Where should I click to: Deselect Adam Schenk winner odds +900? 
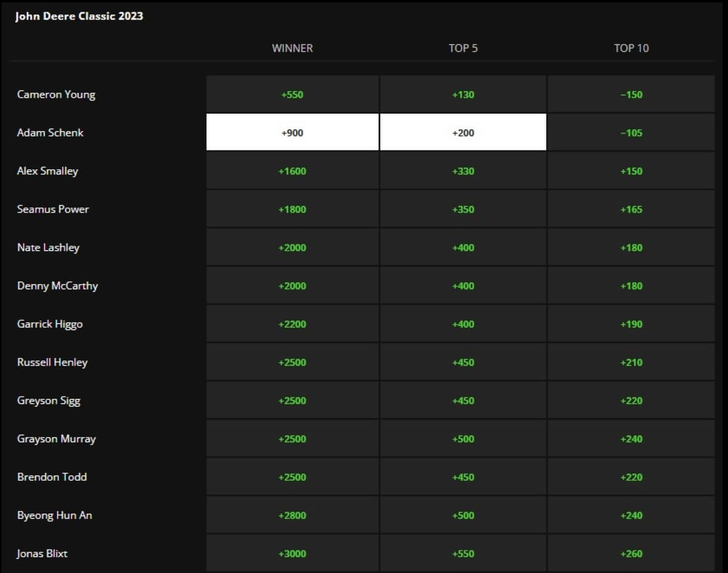pyautogui.click(x=292, y=132)
